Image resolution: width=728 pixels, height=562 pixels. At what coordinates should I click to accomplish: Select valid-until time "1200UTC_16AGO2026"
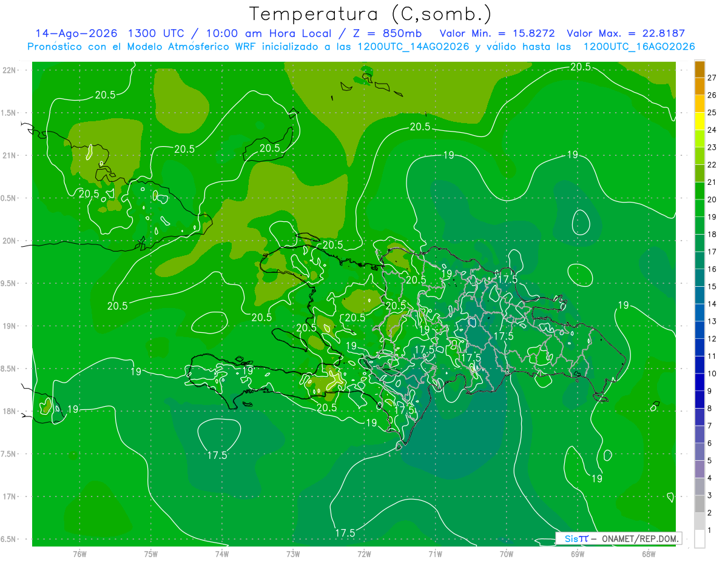coord(639,47)
